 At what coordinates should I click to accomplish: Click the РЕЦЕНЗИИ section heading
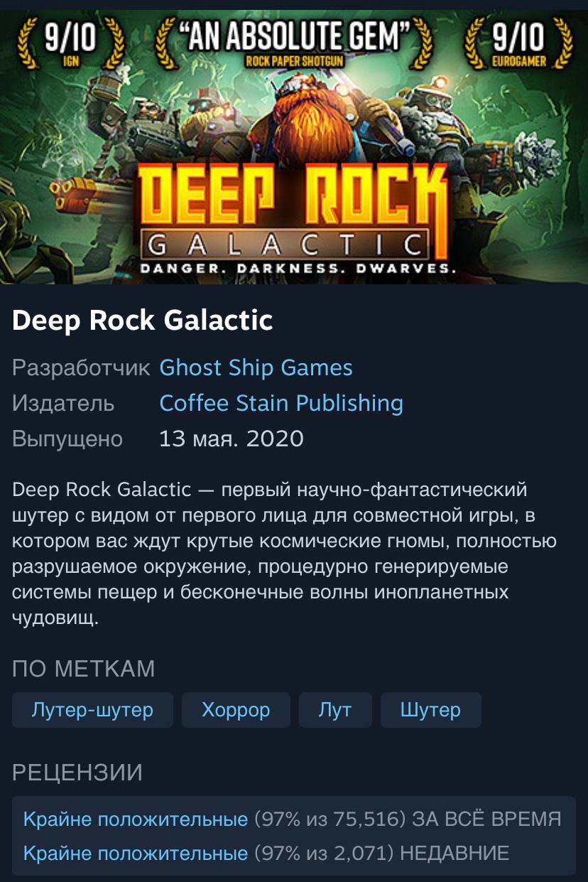coord(77,773)
